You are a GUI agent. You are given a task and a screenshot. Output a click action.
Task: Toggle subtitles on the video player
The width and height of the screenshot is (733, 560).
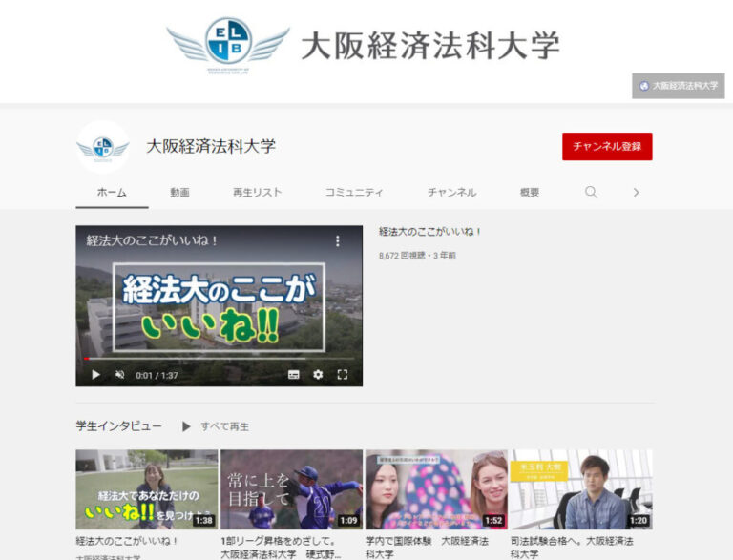point(294,375)
